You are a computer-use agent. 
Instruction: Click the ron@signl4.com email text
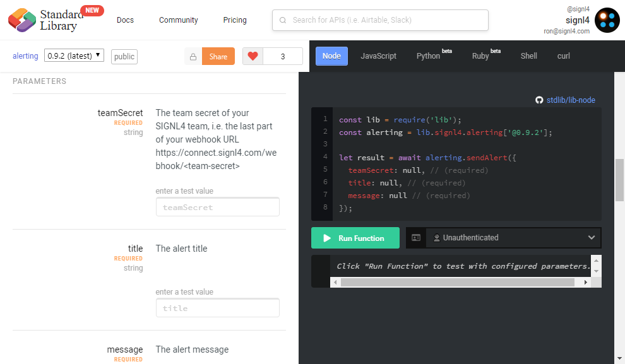click(x=566, y=31)
